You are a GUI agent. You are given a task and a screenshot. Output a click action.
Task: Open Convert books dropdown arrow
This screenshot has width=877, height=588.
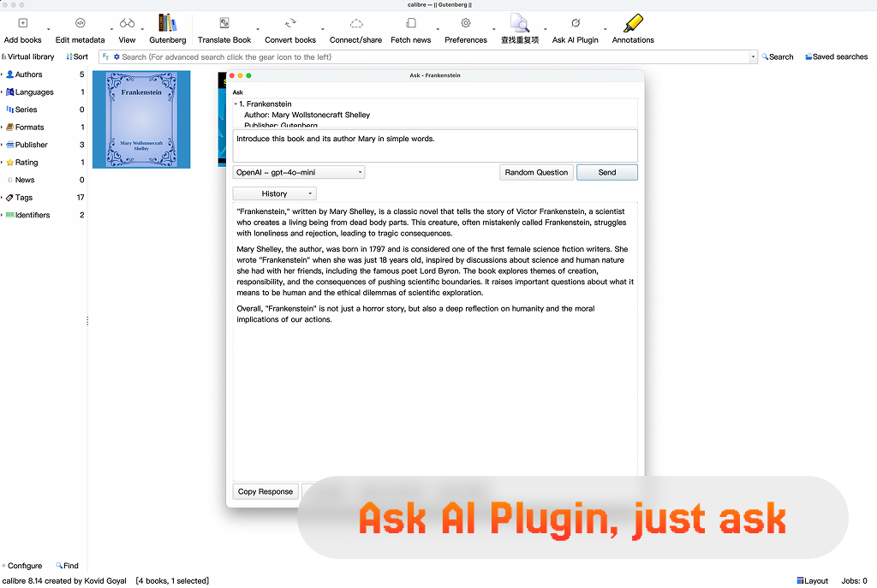tap(323, 29)
